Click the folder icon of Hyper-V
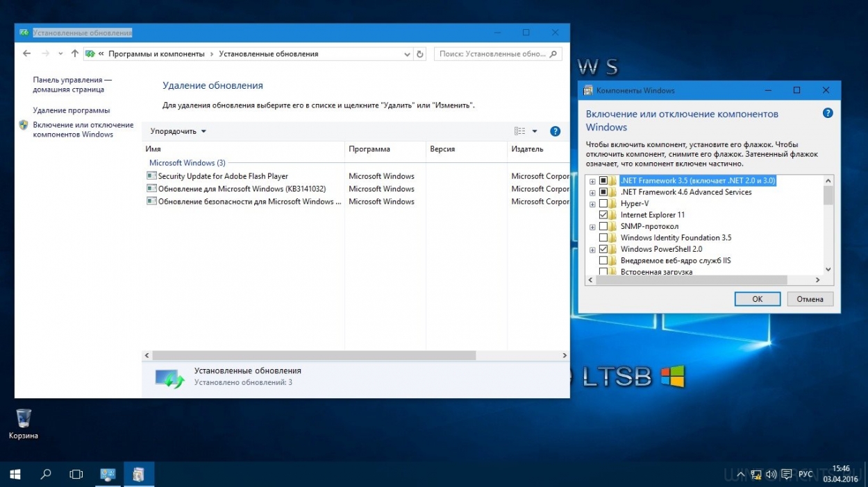The height and width of the screenshot is (487, 868). (613, 203)
